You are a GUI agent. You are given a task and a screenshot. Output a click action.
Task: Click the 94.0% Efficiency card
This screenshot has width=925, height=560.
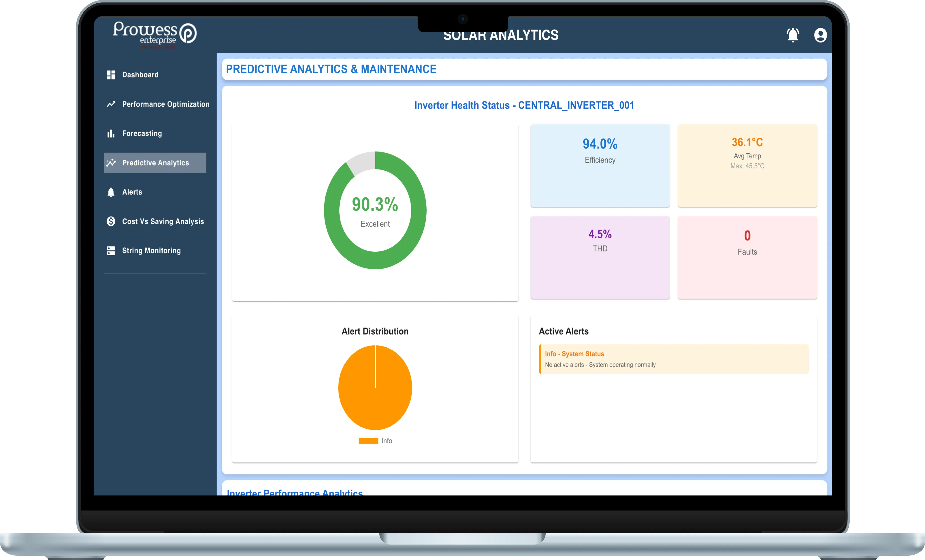click(x=600, y=165)
